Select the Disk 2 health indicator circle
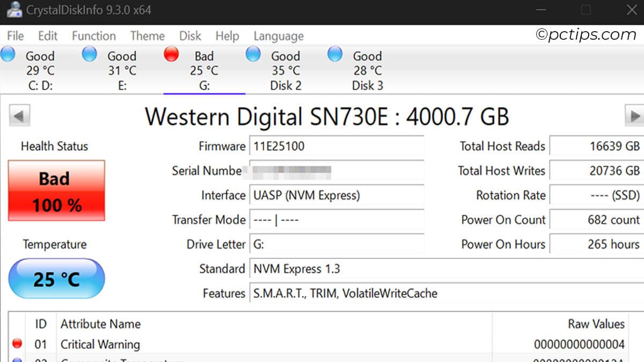The height and width of the screenshot is (362, 644). pyautogui.click(x=252, y=54)
